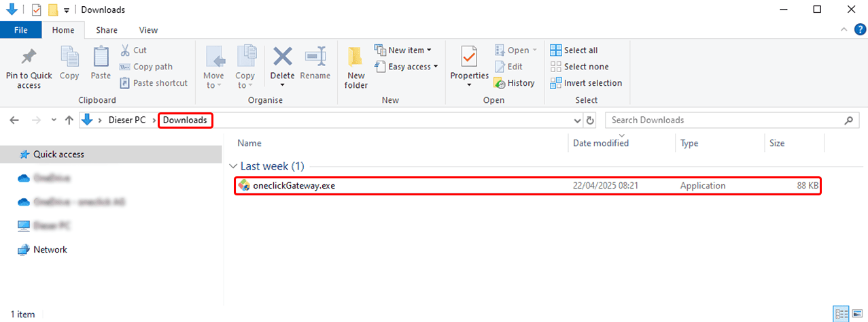Open Properties via checkmark icon

tap(469, 57)
